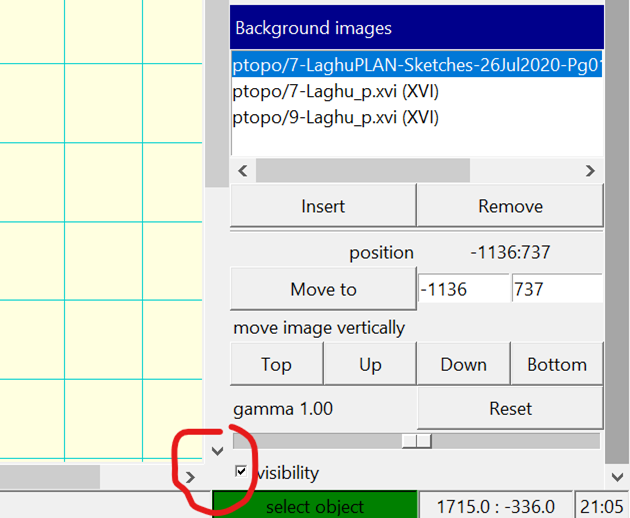Click the X position field showing -1136
The height and width of the screenshot is (518, 630).
click(x=464, y=289)
